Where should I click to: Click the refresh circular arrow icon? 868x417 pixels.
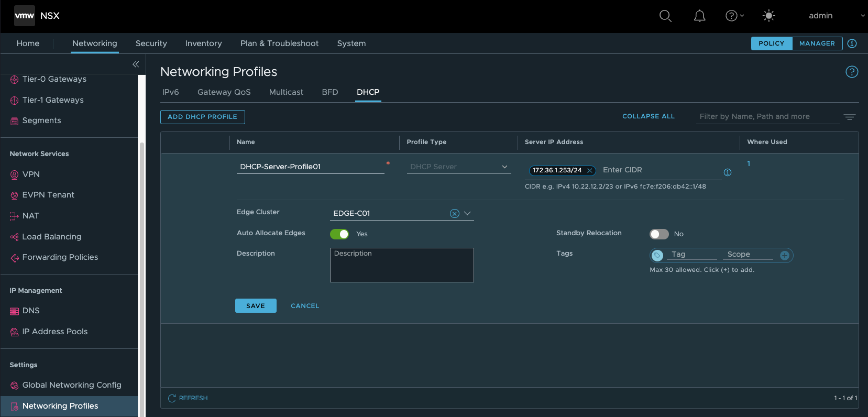tap(172, 399)
